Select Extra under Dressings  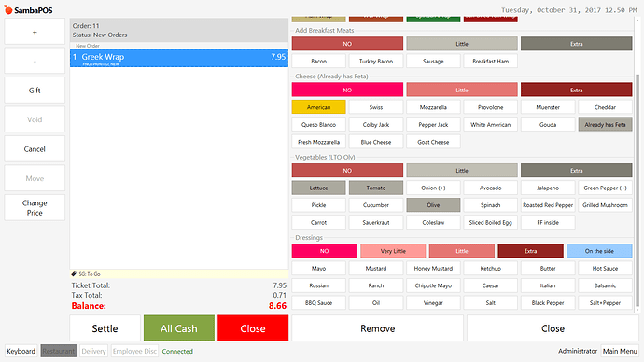pyautogui.click(x=530, y=251)
